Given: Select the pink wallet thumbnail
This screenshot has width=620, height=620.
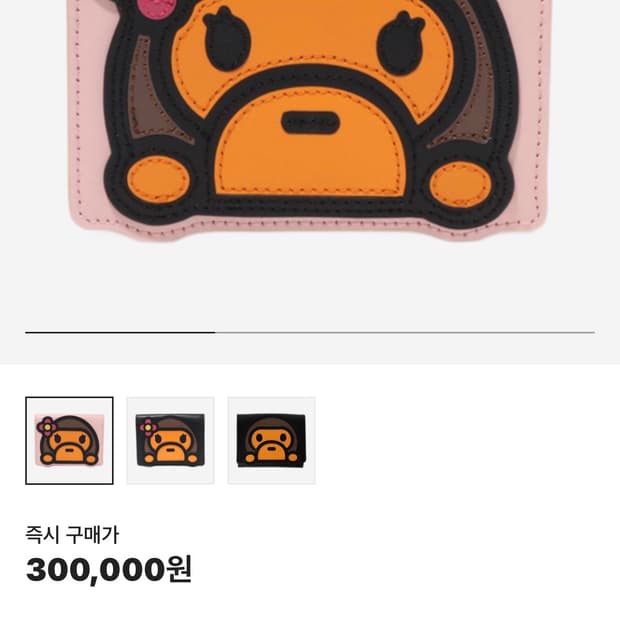Looking at the screenshot, I should [x=69, y=440].
